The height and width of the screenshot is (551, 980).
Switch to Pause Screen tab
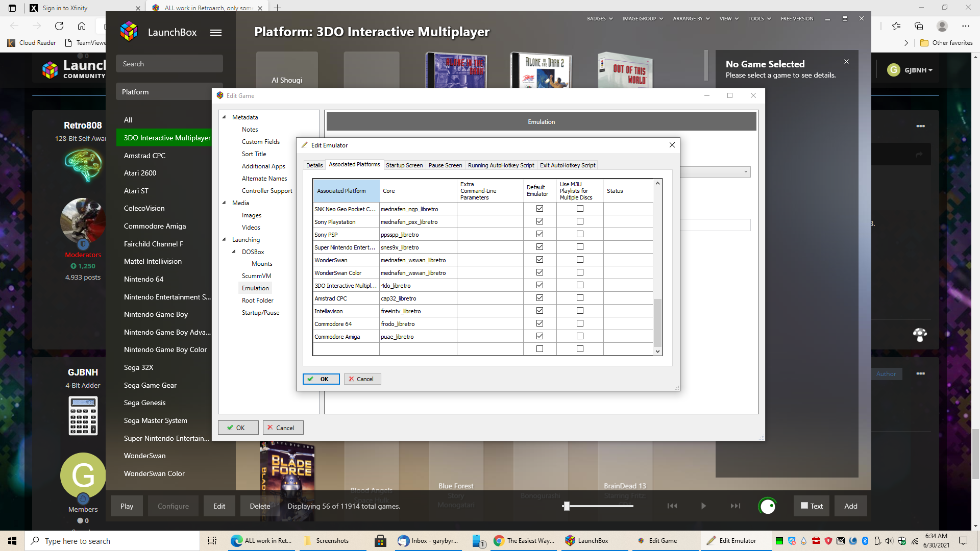445,165
